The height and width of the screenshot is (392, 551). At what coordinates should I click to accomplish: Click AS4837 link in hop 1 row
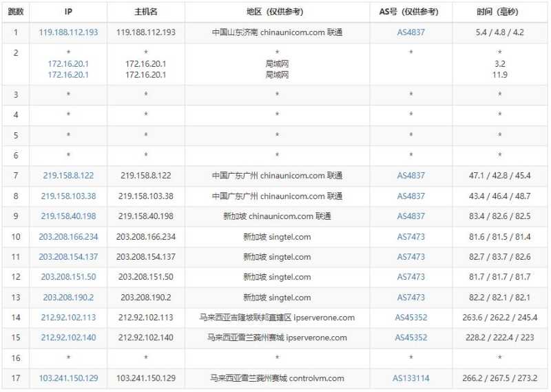410,32
